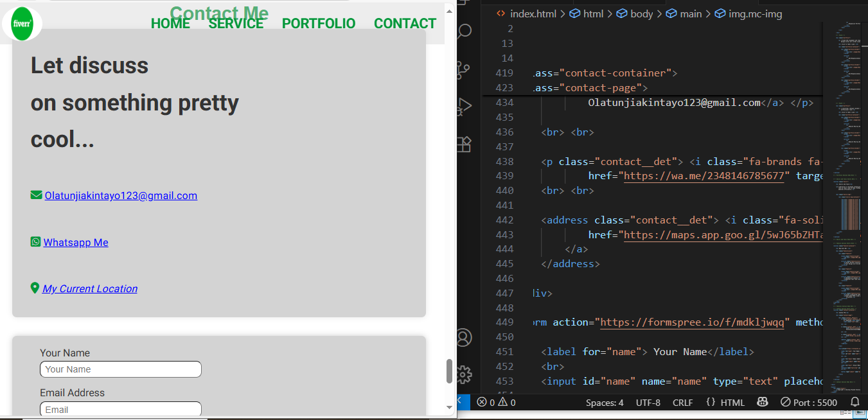
Task: Open errors and warnings problems indicator
Action: [x=496, y=403]
